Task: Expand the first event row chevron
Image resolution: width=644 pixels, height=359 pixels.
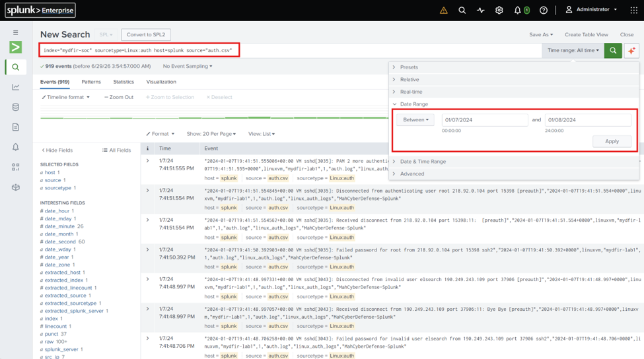Action: pos(147,161)
